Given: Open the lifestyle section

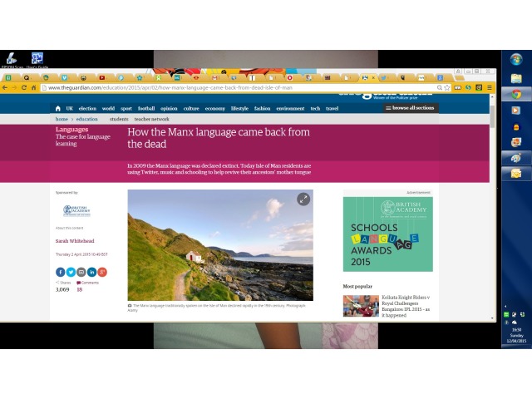Looking at the screenshot, I should [239, 109].
